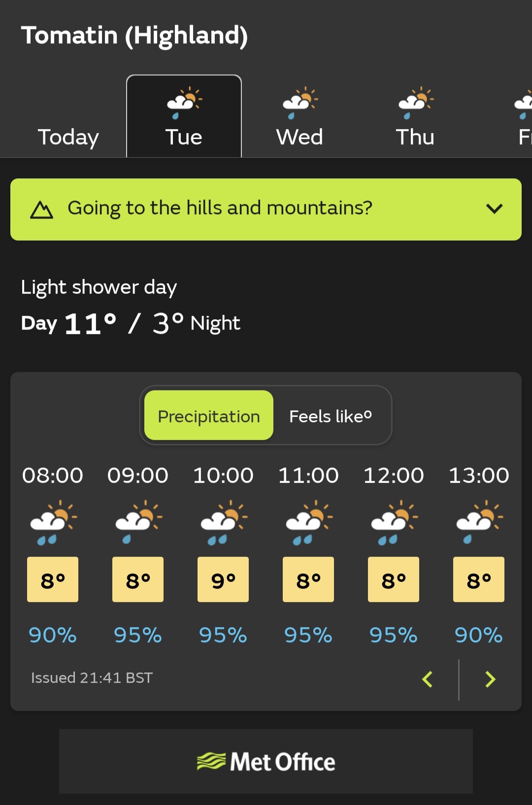Expand the hills and mountains banner chevron
The image size is (532, 805).
click(494, 209)
